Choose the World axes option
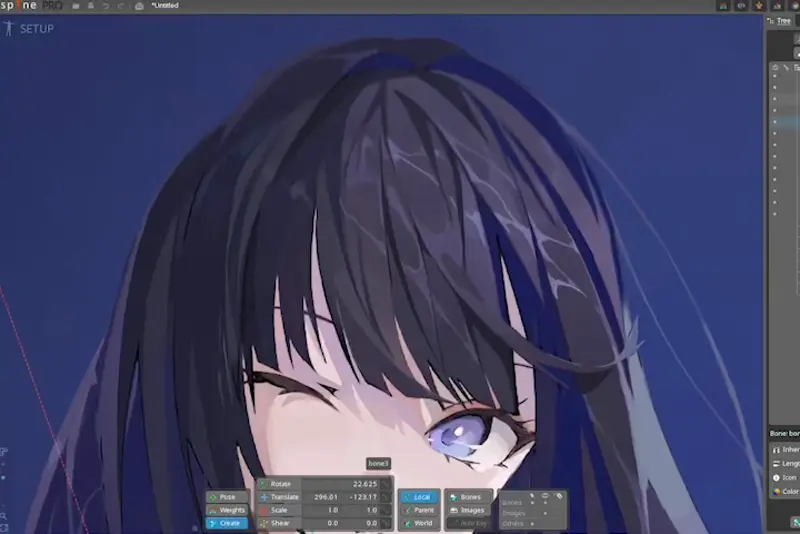The width and height of the screenshot is (800, 534). tap(419, 523)
